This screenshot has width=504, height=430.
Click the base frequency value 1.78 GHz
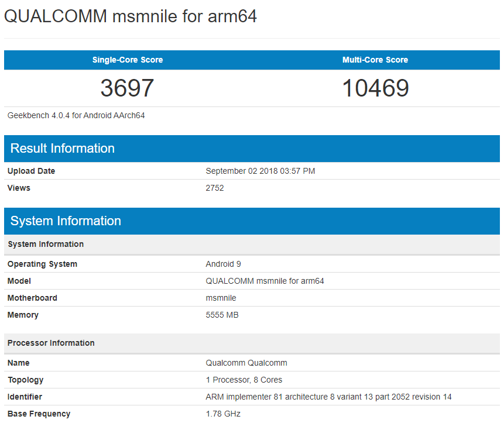(223, 414)
